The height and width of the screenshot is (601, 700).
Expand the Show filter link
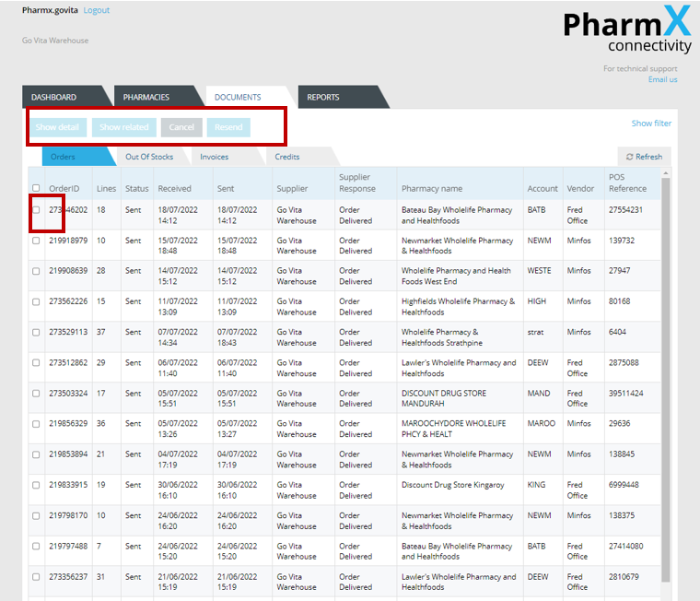651,124
